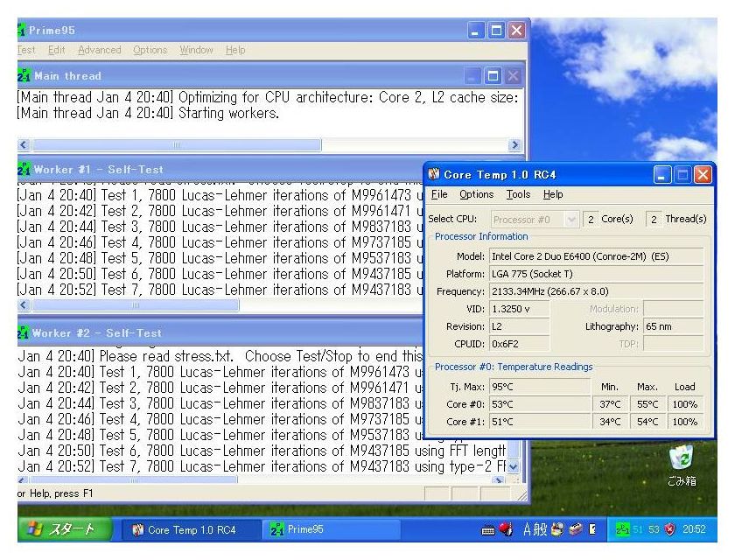Open the Edit menu in Prime95
This screenshot has height=560, width=735.
(x=57, y=50)
